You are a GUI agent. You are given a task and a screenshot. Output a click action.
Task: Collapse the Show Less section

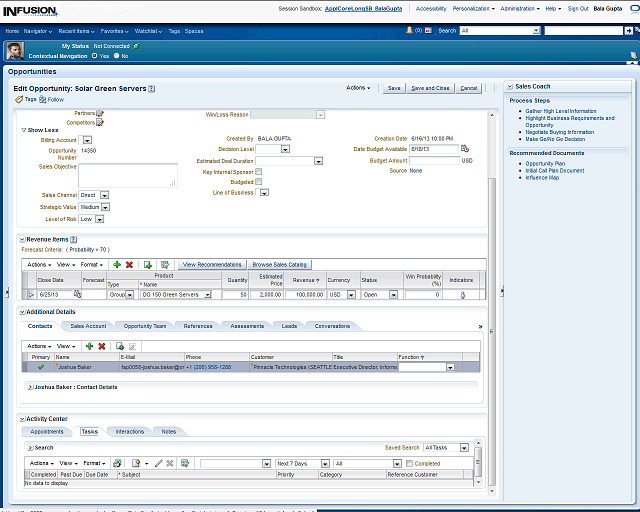pos(24,130)
